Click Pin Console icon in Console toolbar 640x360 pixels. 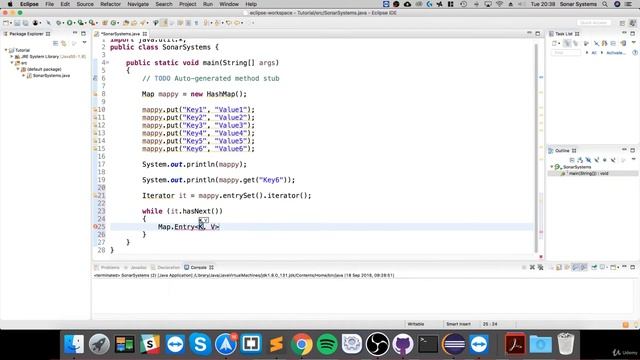click(x=594, y=267)
